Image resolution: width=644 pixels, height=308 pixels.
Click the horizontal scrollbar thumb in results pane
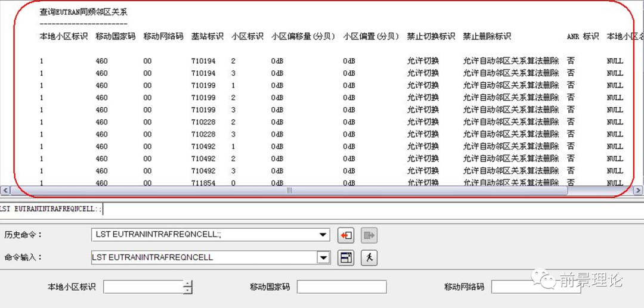coord(289,191)
